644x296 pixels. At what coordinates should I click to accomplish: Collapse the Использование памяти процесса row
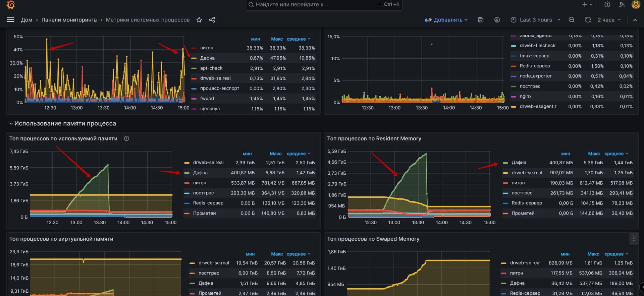(63, 123)
